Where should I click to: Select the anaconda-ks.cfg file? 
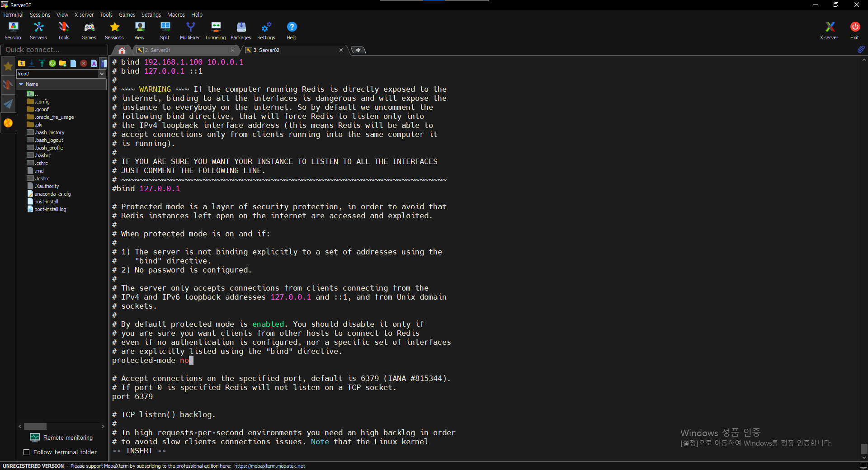(49, 194)
